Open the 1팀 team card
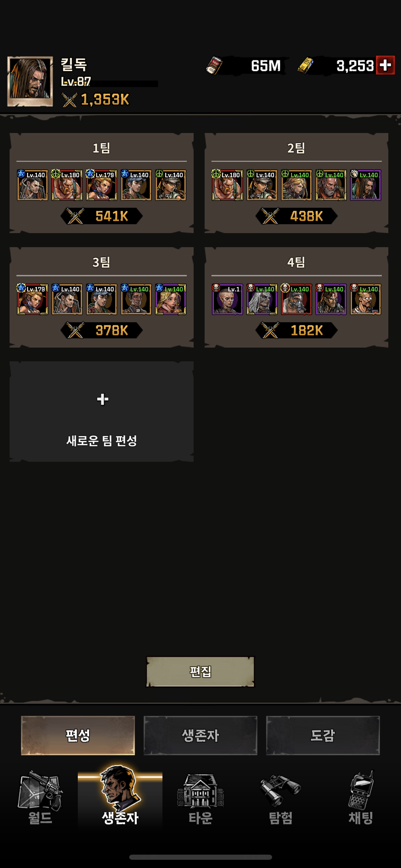Screen dimensions: 401x868 [x=101, y=183]
